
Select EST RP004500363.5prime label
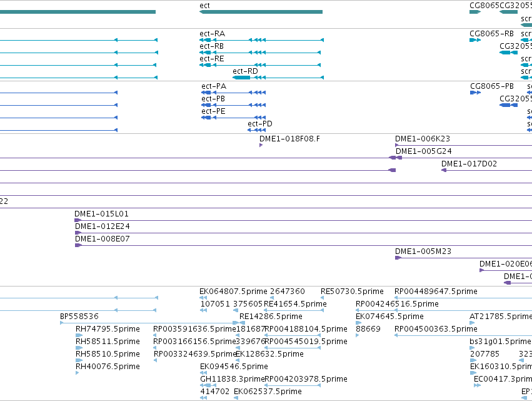point(436,329)
